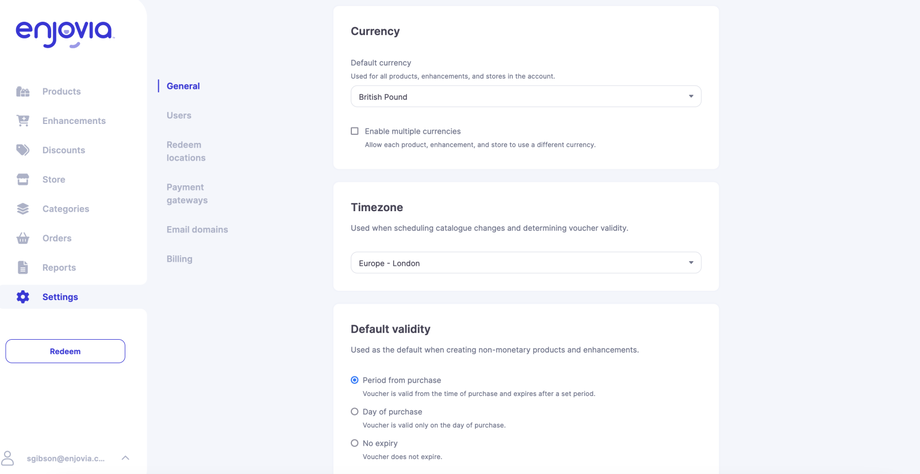Click the Enjovia logo
The height and width of the screenshot is (474, 920).
[x=65, y=34]
